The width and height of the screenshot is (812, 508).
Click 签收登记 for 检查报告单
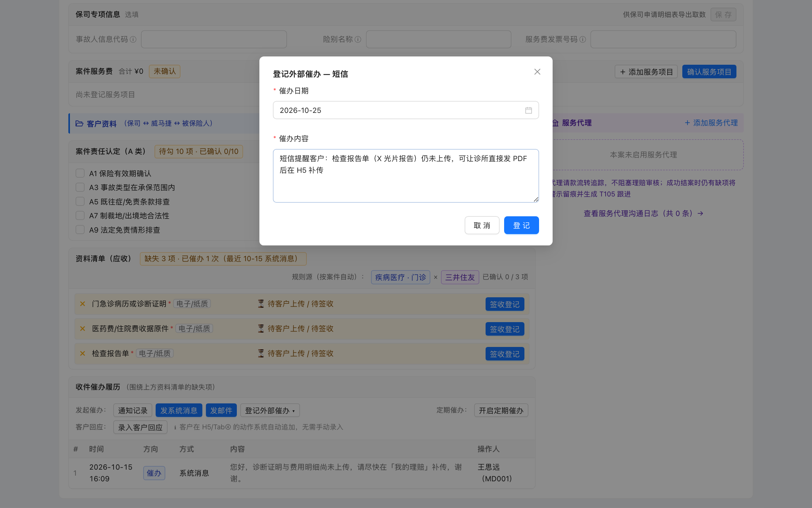pyautogui.click(x=504, y=354)
